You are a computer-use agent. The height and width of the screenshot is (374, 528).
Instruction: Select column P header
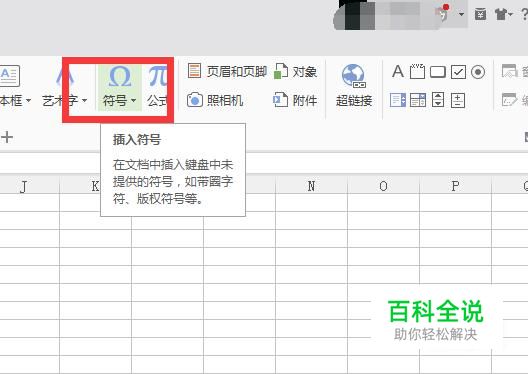pyautogui.click(x=455, y=186)
